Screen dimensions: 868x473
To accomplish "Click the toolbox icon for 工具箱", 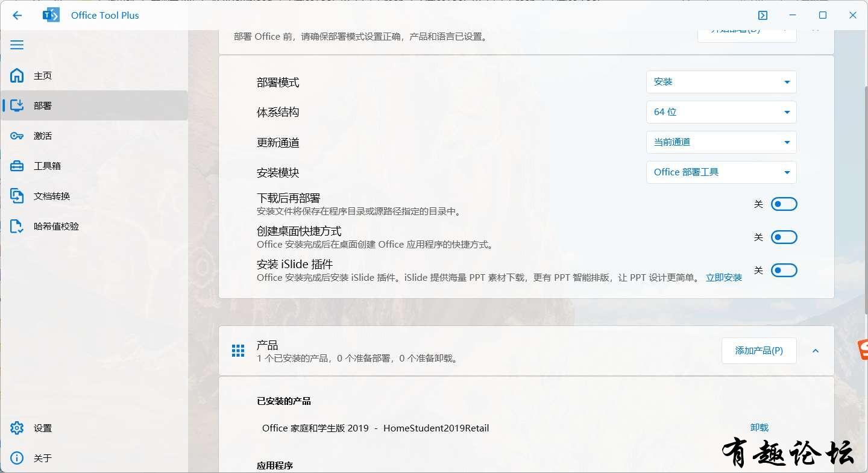I will [17, 166].
